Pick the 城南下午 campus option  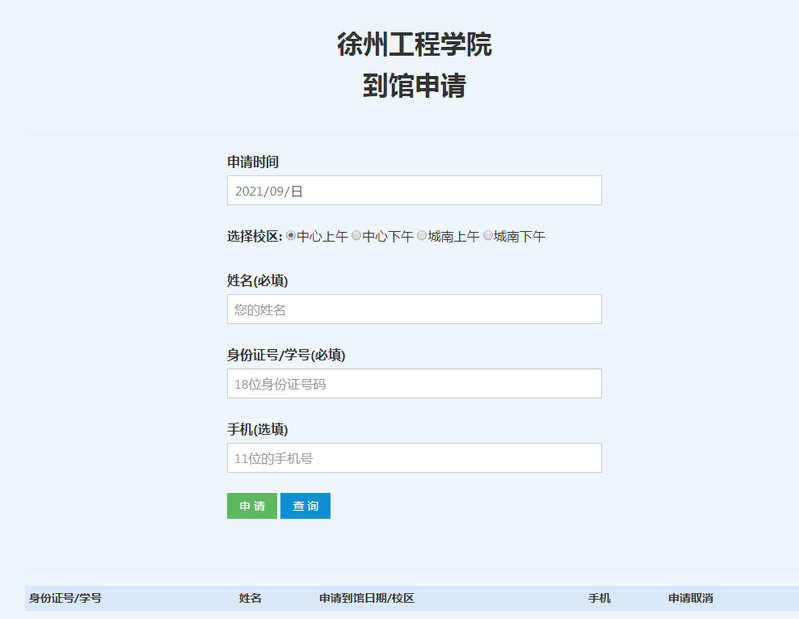pos(488,236)
